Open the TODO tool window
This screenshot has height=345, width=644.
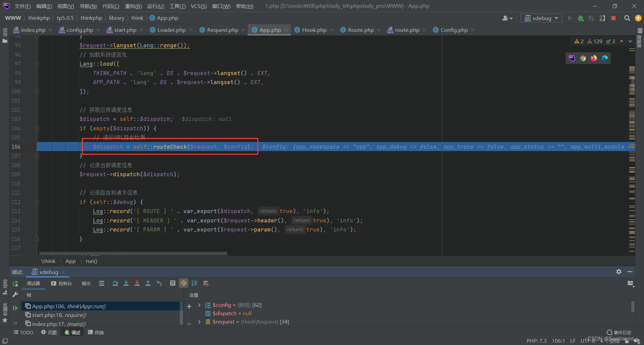[23, 332]
